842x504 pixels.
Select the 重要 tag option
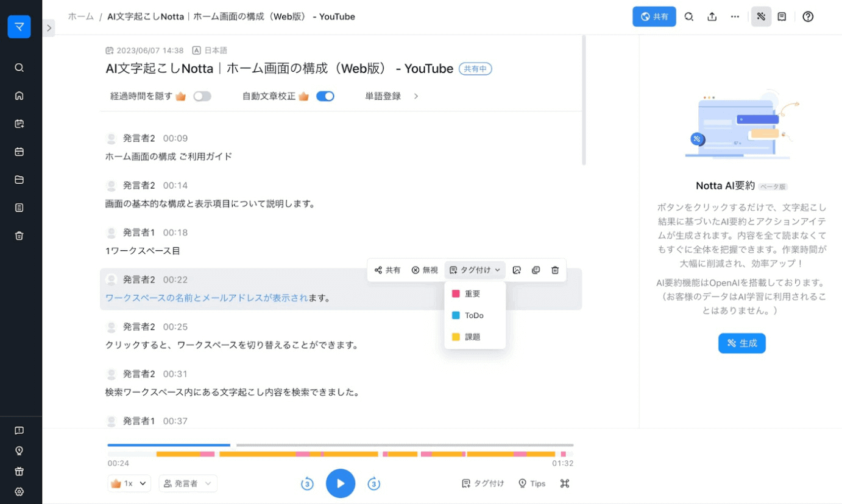pos(475,293)
